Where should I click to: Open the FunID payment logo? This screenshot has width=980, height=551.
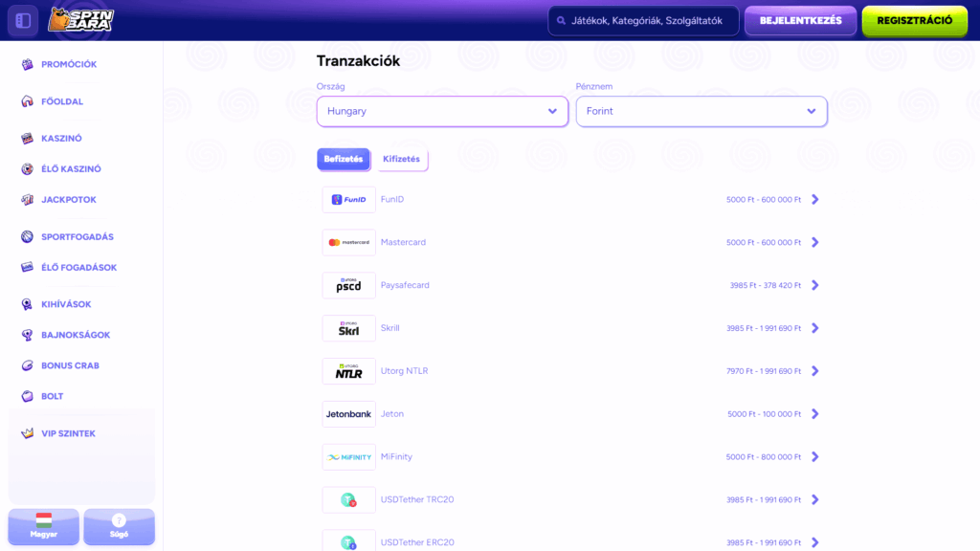tap(348, 200)
